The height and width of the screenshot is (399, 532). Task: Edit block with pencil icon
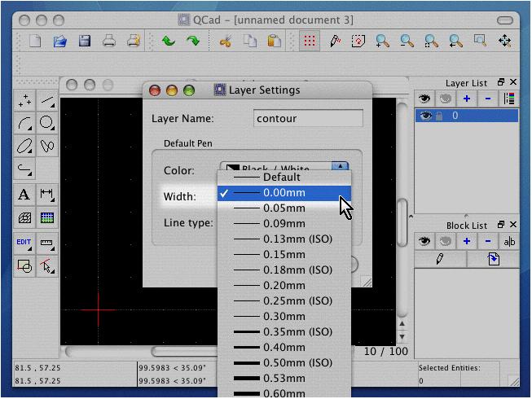tap(440, 259)
